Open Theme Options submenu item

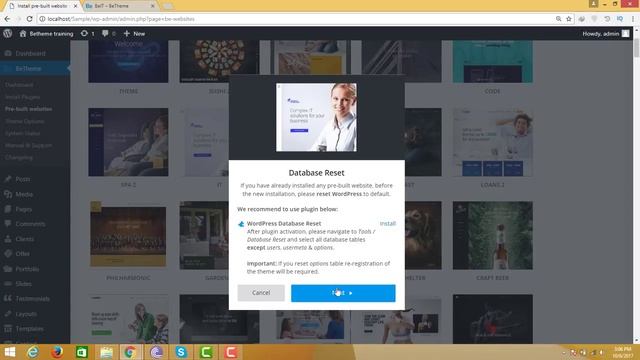pyautogui.click(x=24, y=121)
